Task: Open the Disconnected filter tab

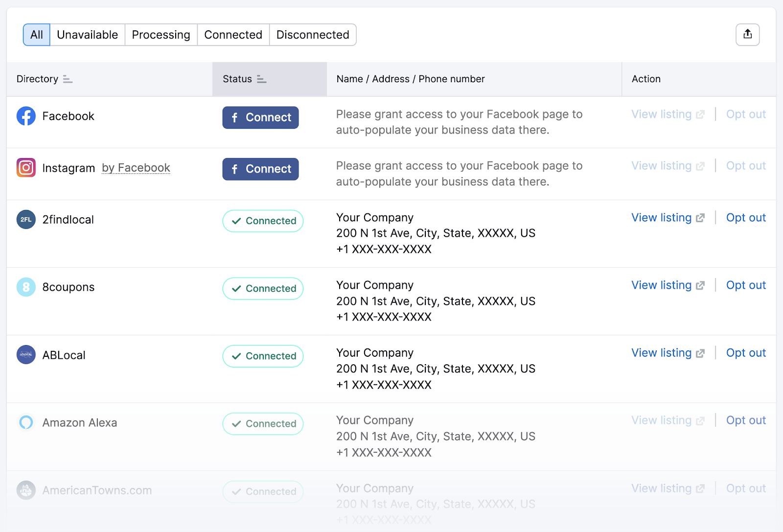Action: (313, 35)
